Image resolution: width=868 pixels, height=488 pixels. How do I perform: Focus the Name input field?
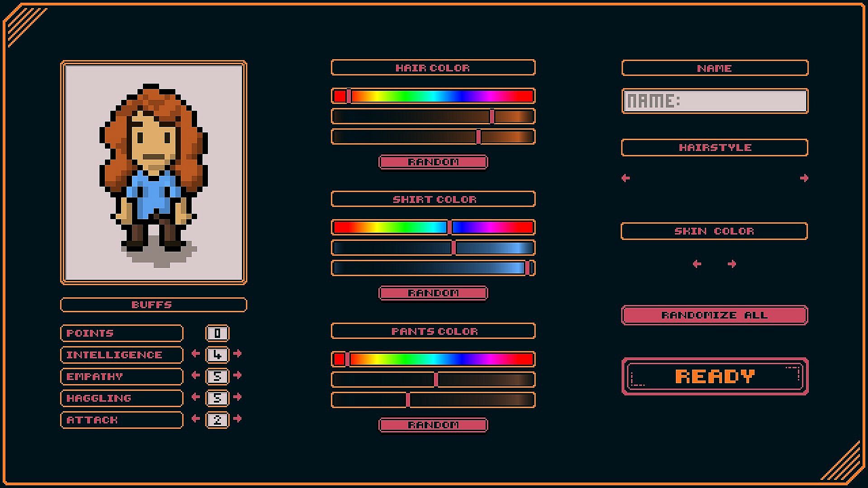click(x=715, y=101)
